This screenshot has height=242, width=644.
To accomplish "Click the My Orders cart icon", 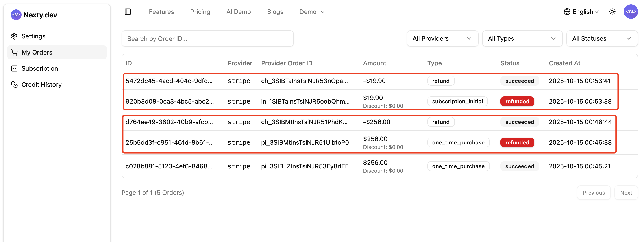I will tap(15, 52).
